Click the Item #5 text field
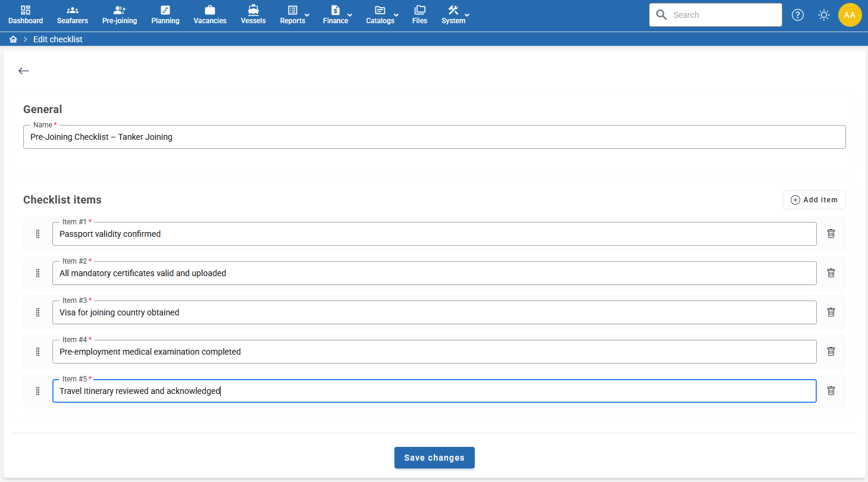The width and height of the screenshot is (868, 482). click(434, 391)
